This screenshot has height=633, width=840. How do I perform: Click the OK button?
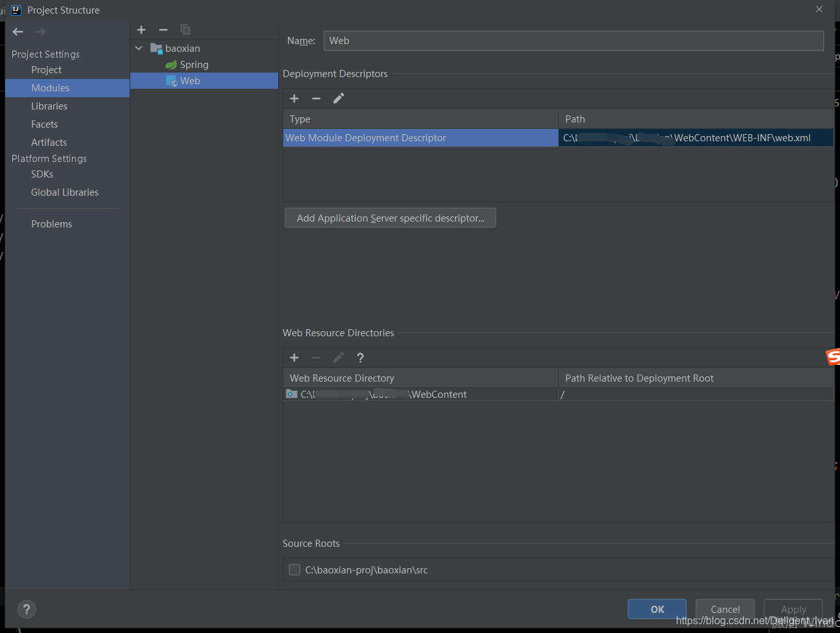pyautogui.click(x=657, y=609)
